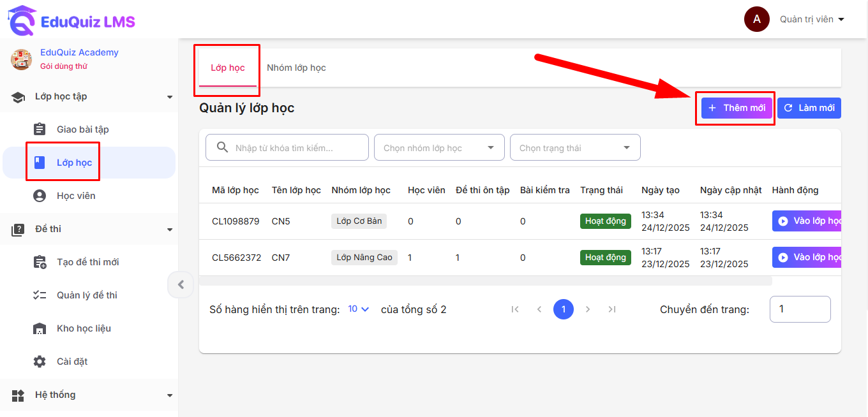Click the EduQuiz LMS logo icon
The height and width of the screenshot is (417, 868).
pos(22,21)
